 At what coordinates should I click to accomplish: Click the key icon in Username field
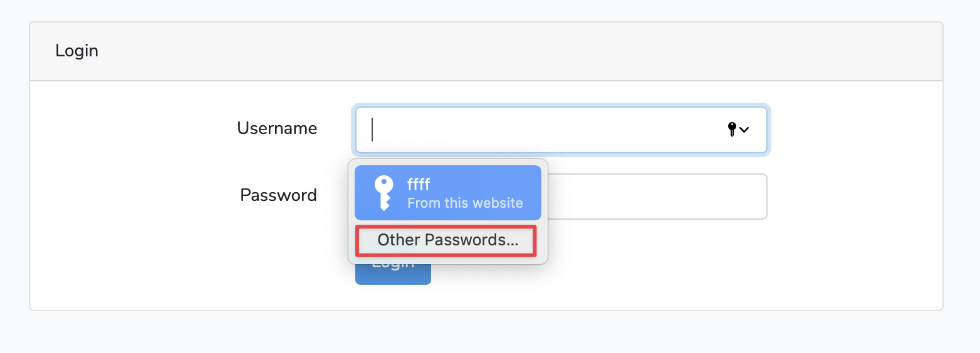click(731, 130)
